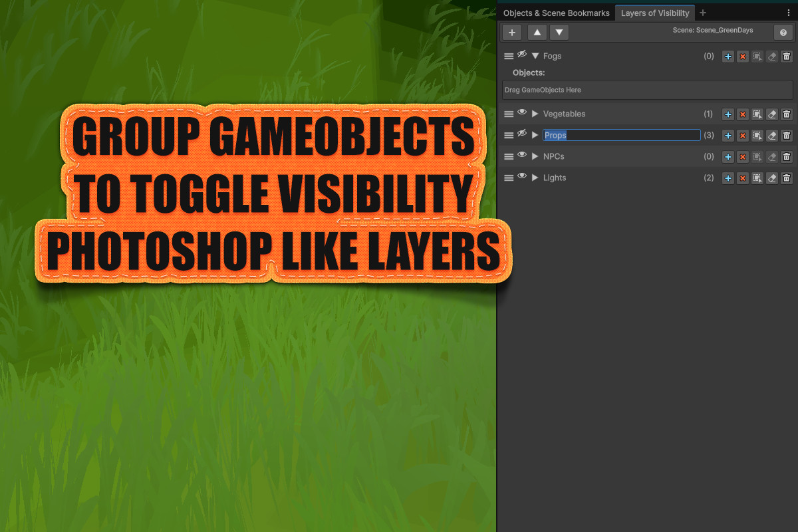Viewport: 798px width, 532px height.
Task: Click the Props object count (3)
Action: click(709, 136)
